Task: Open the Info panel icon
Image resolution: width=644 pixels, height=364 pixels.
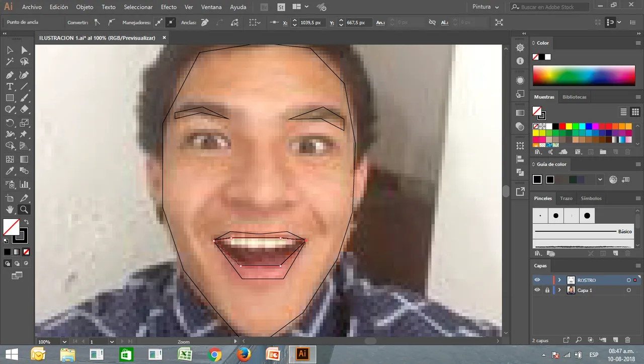Action: (x=520, y=61)
